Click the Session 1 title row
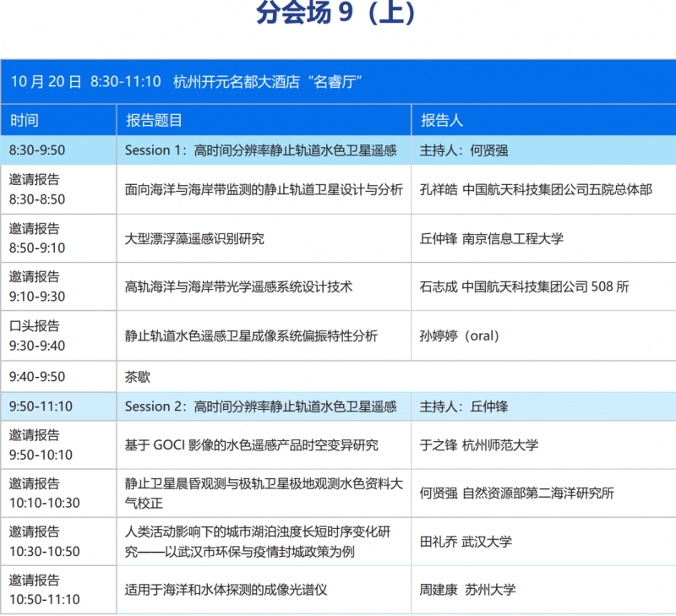Image resolution: width=676 pixels, height=616 pixels. (260, 150)
